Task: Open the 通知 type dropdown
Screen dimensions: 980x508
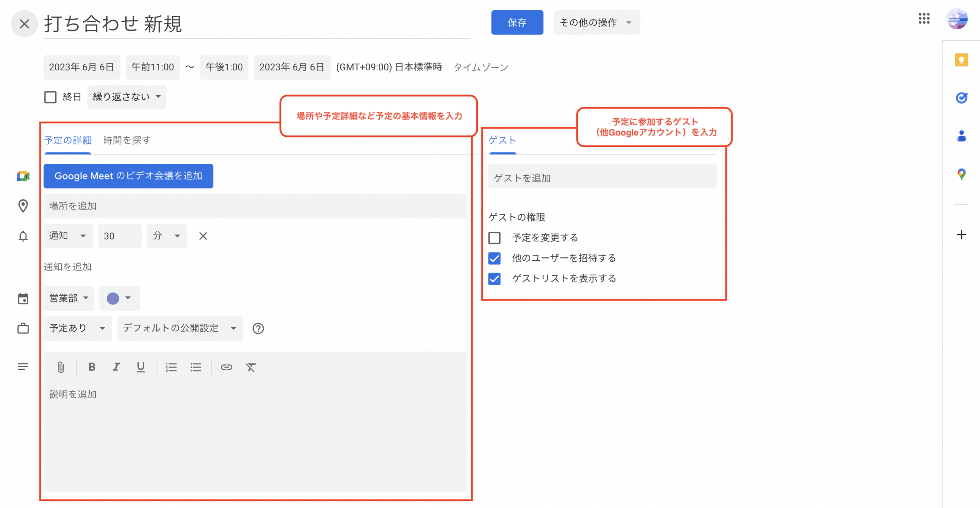Action: point(68,236)
